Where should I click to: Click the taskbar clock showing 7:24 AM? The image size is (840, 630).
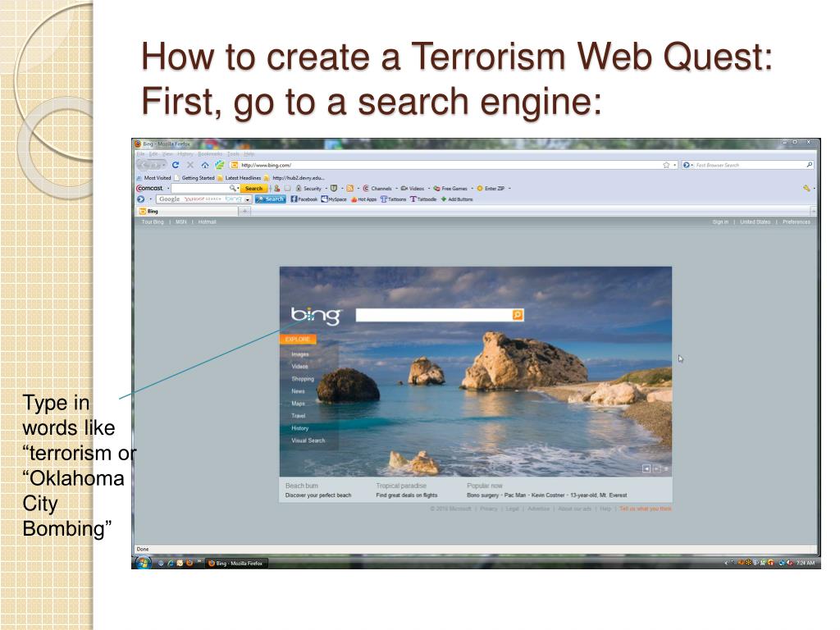click(806, 563)
